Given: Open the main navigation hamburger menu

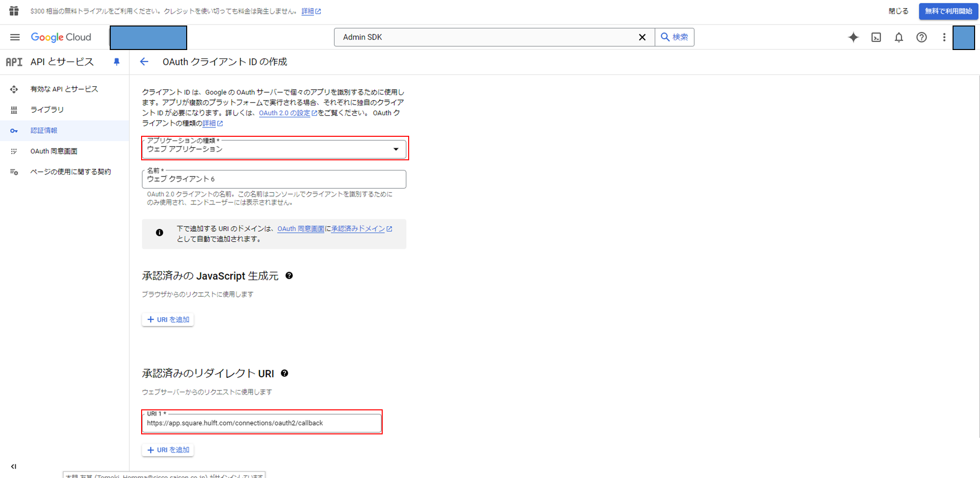Looking at the screenshot, I should (x=15, y=37).
